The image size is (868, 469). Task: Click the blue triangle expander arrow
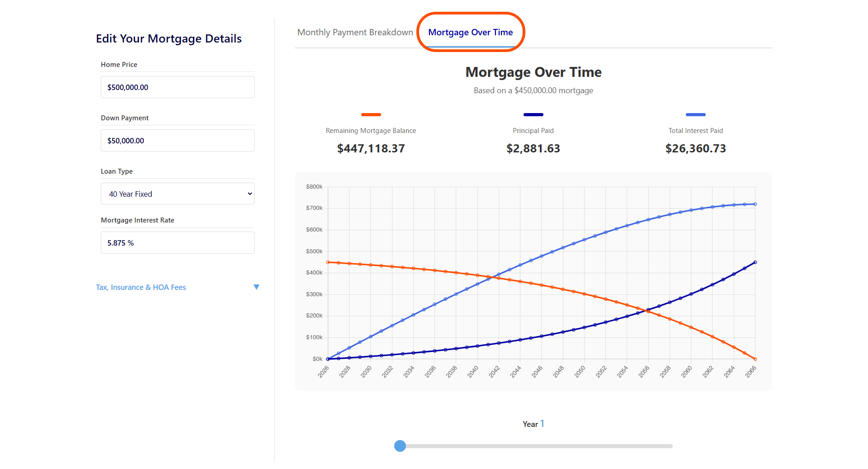pyautogui.click(x=256, y=287)
